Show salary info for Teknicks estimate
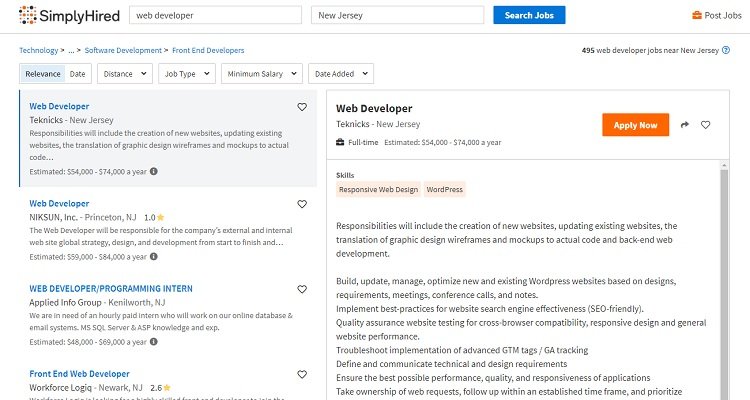This screenshot has width=750, height=400. 154,171
